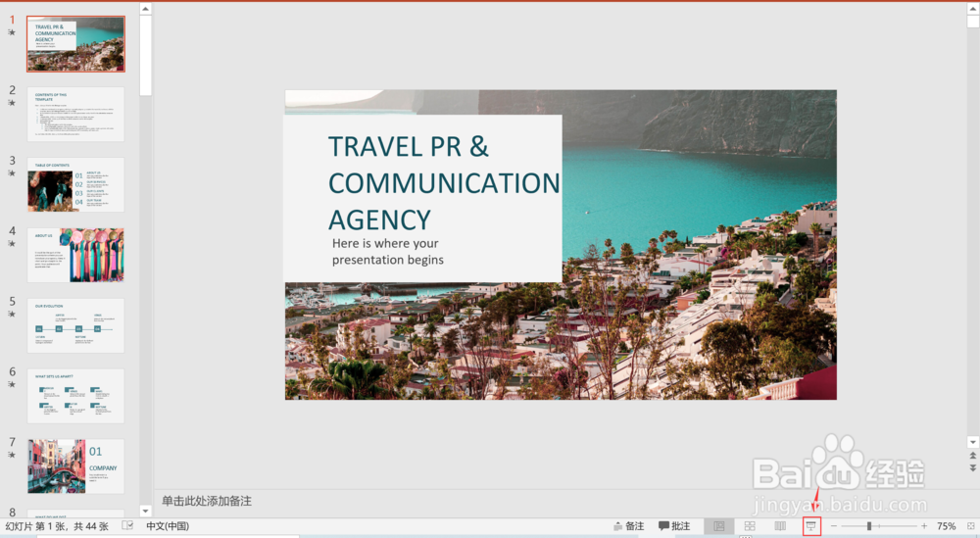Viewport: 980px width, 538px height.
Task: Click the animation star under slide 4
Action: point(12,244)
